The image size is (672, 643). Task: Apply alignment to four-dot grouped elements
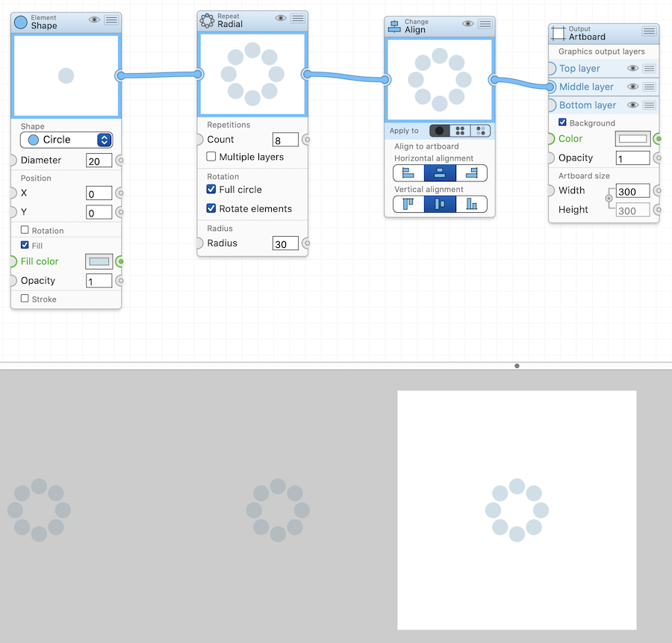(x=460, y=131)
